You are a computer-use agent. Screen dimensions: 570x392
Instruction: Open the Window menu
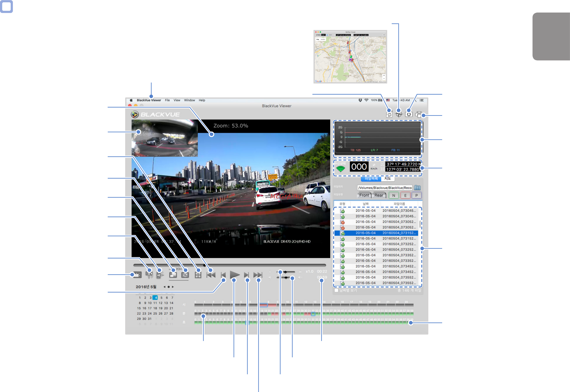(190, 100)
